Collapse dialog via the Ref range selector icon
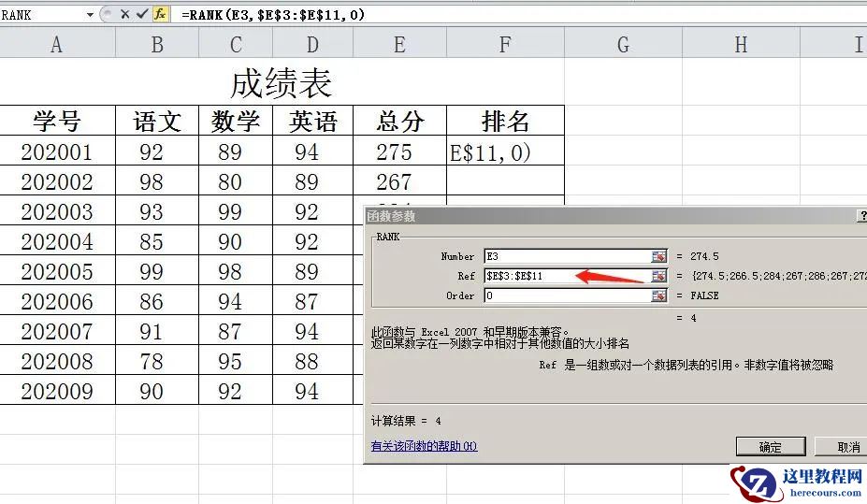The height and width of the screenshot is (504, 867). 658,276
